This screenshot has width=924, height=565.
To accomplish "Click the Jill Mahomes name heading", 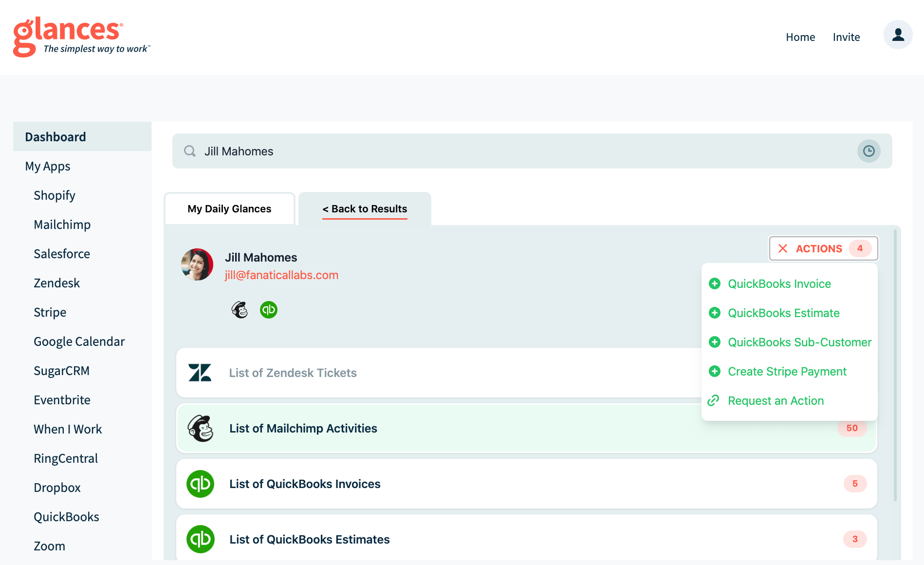I will click(x=261, y=257).
